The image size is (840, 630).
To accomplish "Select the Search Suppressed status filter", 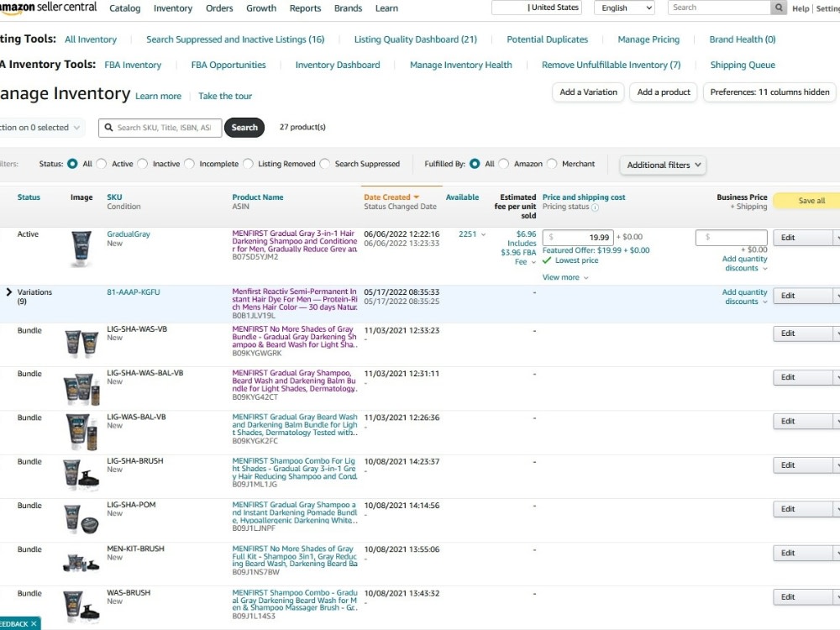I will [324, 164].
